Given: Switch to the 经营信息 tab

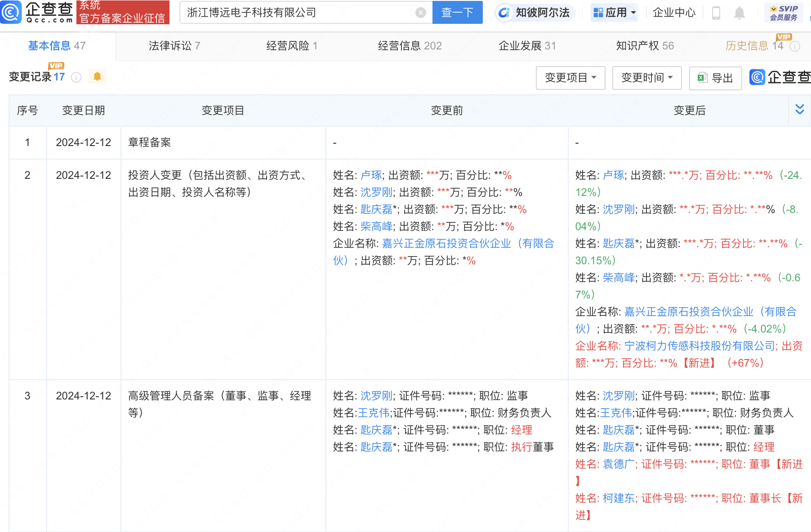Looking at the screenshot, I should click(x=410, y=46).
